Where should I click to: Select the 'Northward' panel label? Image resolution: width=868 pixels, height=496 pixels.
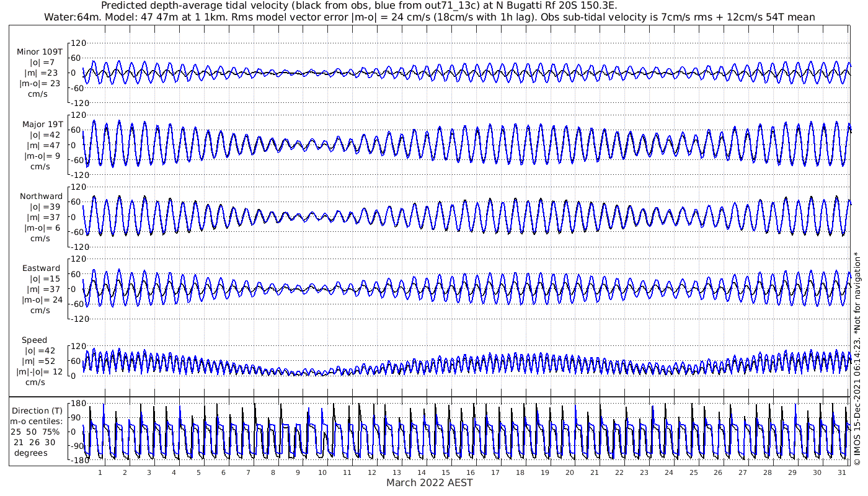tap(41, 197)
